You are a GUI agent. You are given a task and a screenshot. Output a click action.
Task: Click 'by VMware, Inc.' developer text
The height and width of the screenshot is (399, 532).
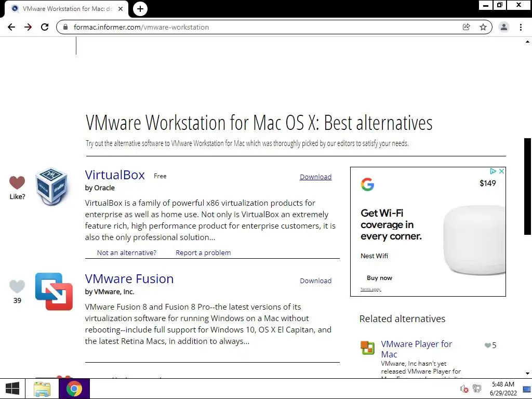pyautogui.click(x=110, y=292)
